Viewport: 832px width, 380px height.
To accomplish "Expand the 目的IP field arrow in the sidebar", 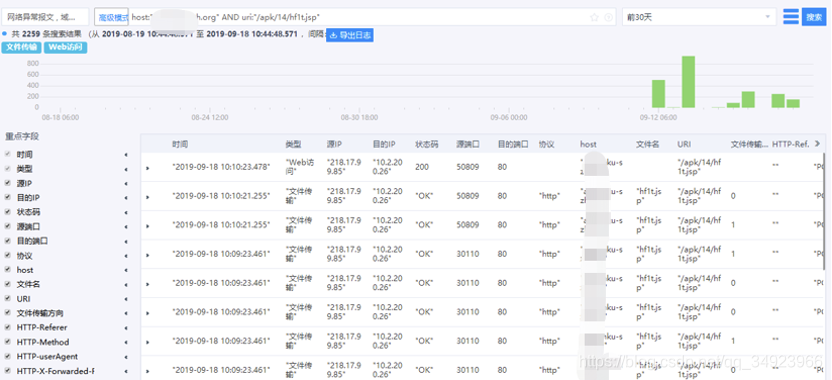I will point(126,197).
